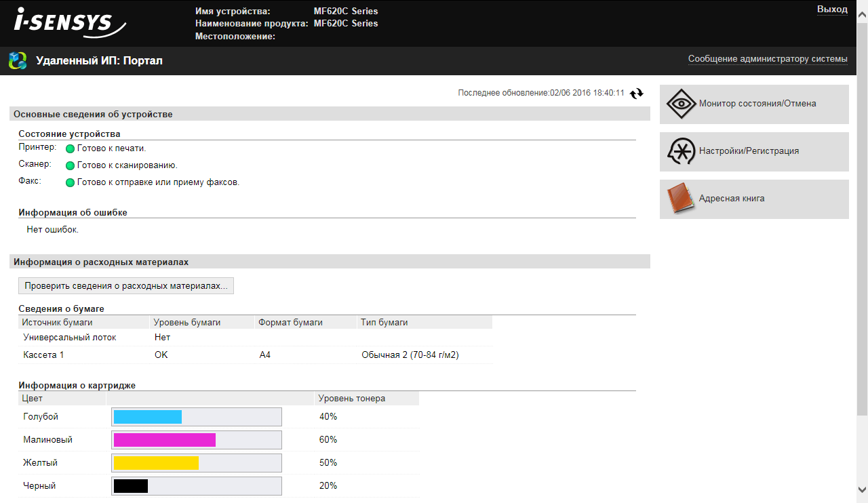
Task: Select the Кассета 1 row label
Action: [43, 355]
